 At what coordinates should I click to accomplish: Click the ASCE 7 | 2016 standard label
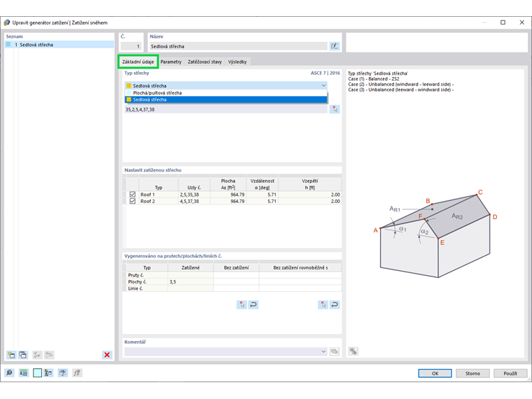pos(325,73)
